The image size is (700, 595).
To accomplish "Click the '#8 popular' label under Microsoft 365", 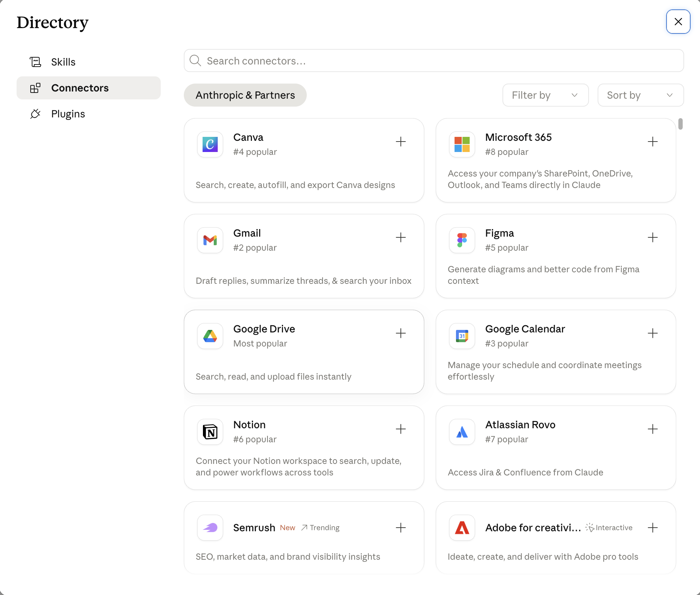I will (507, 152).
